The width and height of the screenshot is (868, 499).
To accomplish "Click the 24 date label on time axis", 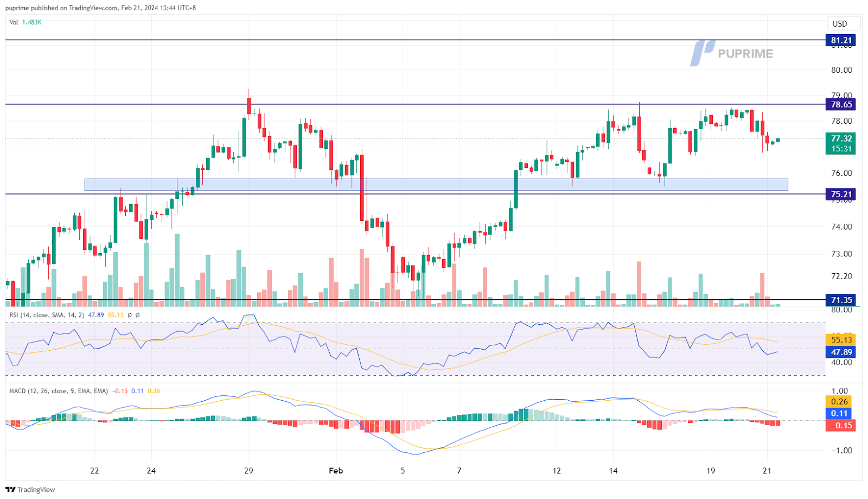I will point(151,471).
